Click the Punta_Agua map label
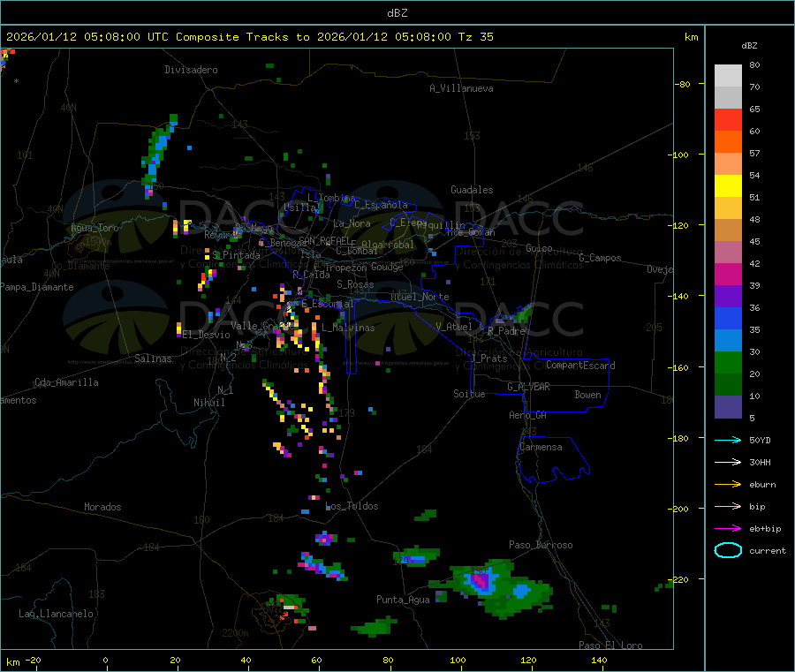 click(x=403, y=600)
